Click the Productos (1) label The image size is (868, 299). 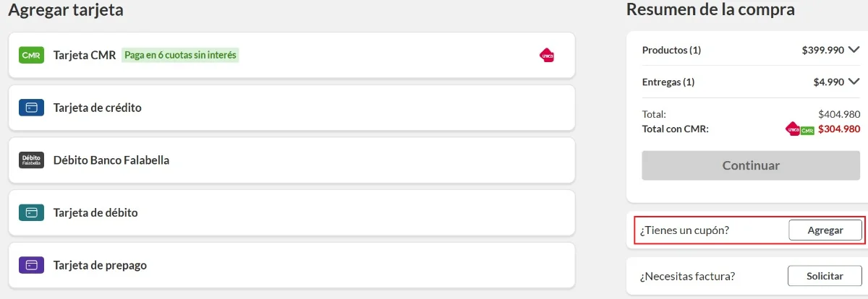pyautogui.click(x=671, y=50)
